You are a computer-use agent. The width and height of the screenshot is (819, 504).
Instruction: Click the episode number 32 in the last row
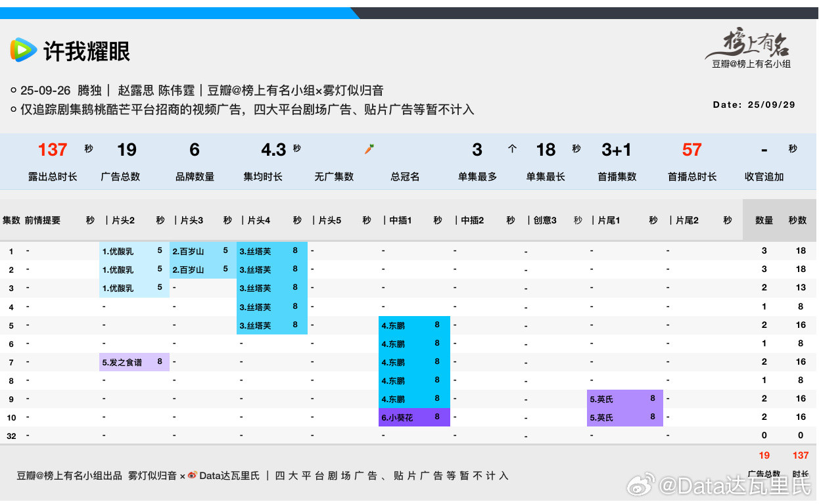click(11, 436)
